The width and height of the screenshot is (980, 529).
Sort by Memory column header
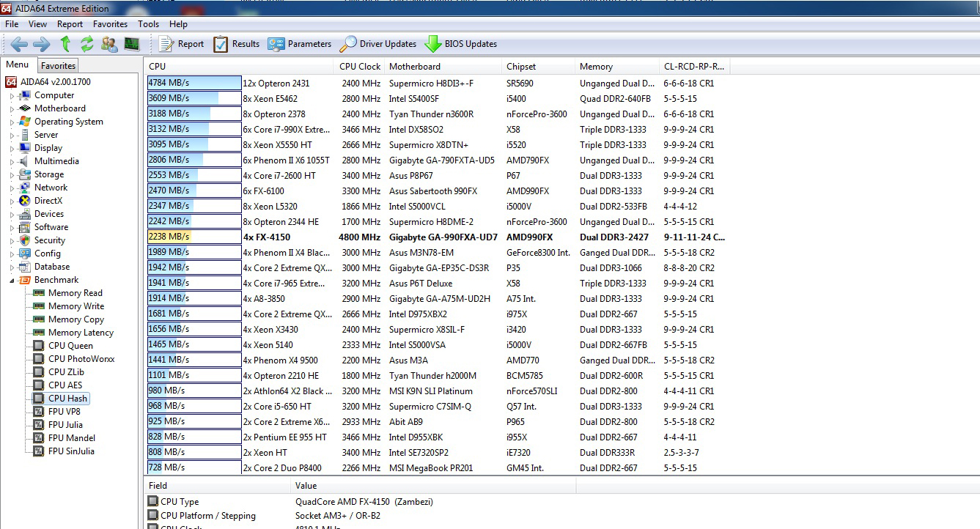[x=617, y=67]
